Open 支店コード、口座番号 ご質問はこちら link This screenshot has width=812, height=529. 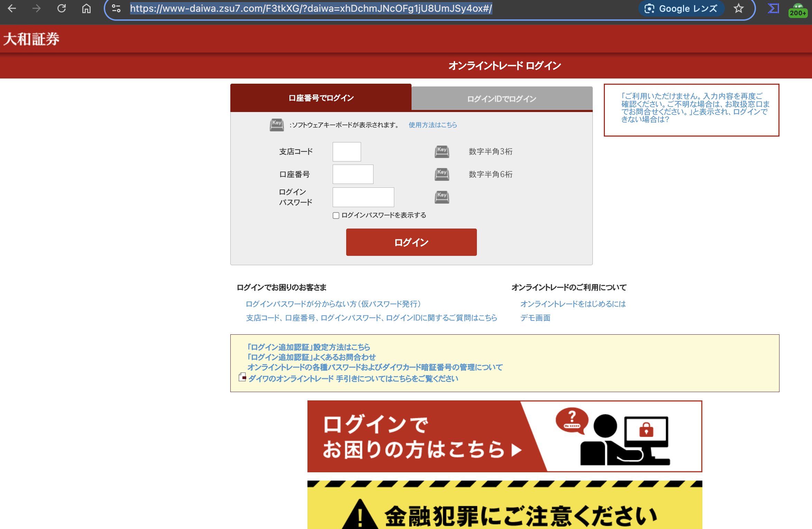(371, 318)
